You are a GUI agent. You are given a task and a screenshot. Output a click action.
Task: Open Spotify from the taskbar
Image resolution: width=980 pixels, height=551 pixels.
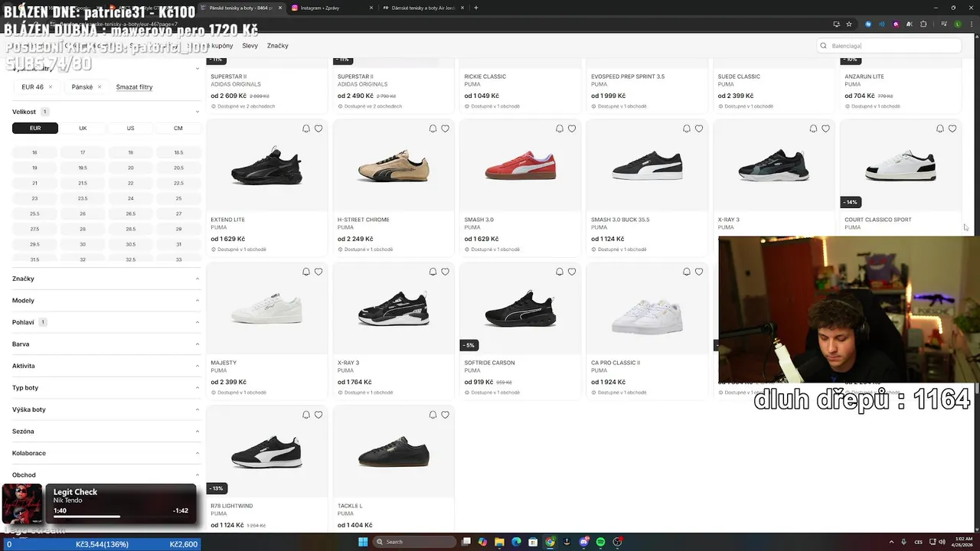pyautogui.click(x=601, y=542)
